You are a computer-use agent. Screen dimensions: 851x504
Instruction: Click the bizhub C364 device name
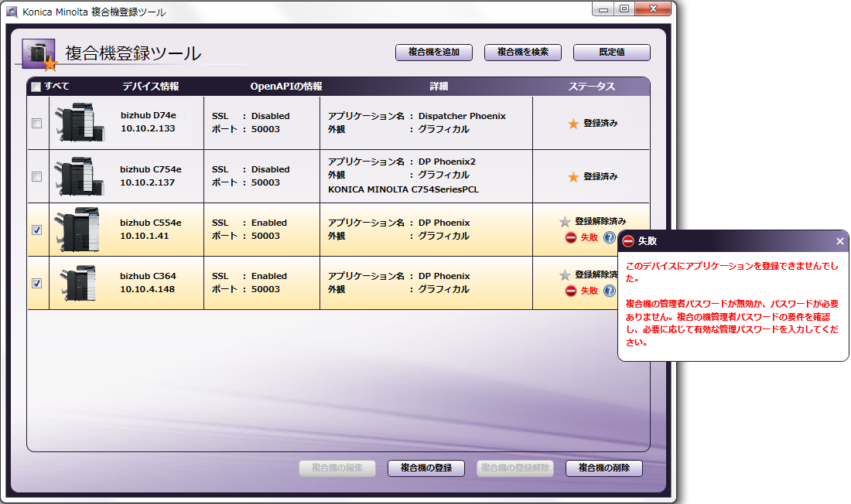pos(148,276)
